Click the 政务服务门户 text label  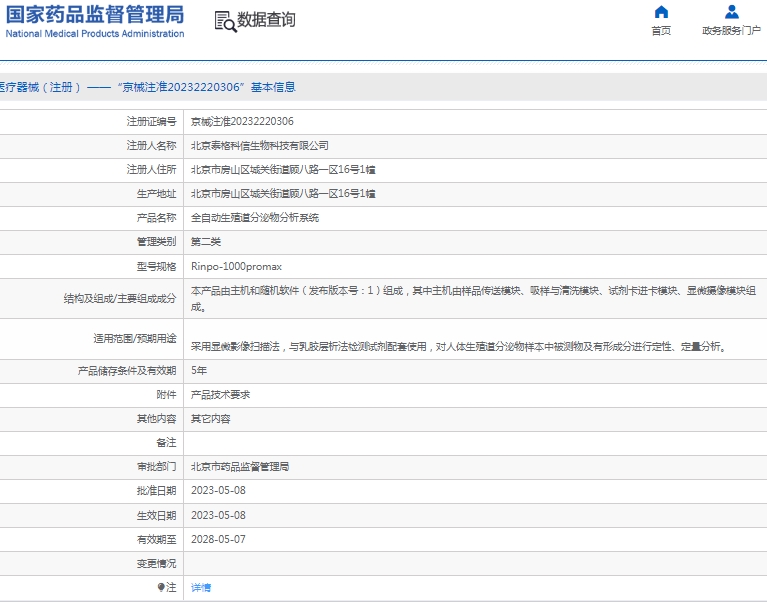pos(731,30)
